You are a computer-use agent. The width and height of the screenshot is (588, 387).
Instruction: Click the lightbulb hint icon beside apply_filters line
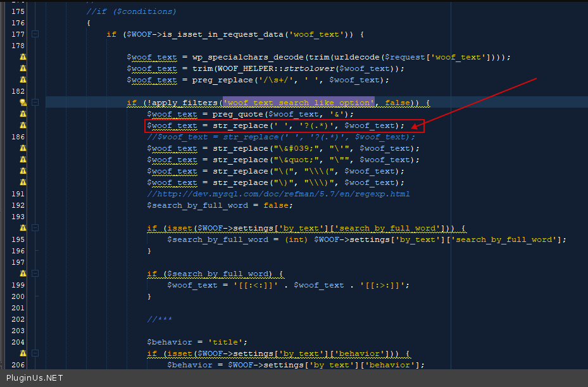click(23, 103)
